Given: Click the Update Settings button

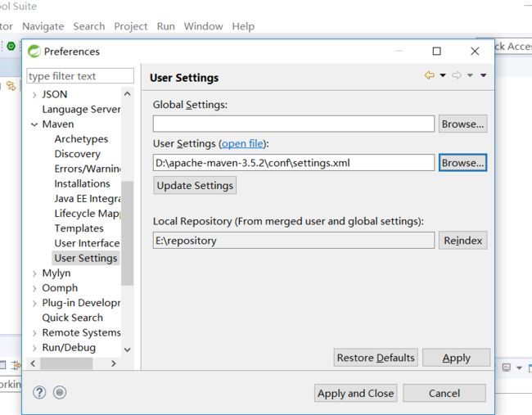Looking at the screenshot, I should click(x=195, y=185).
